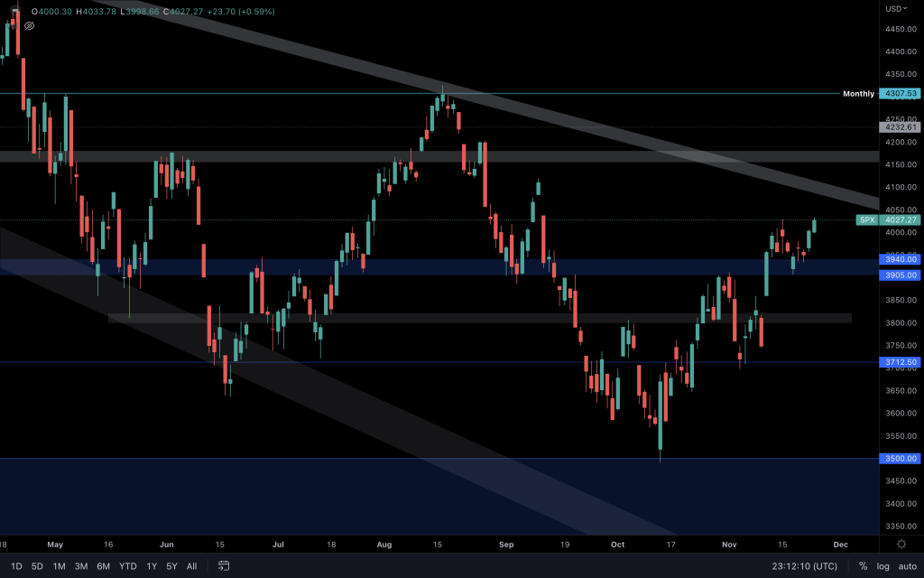Click the 3550.00 price axis label
Screen dimensions: 924x578
(x=901, y=436)
